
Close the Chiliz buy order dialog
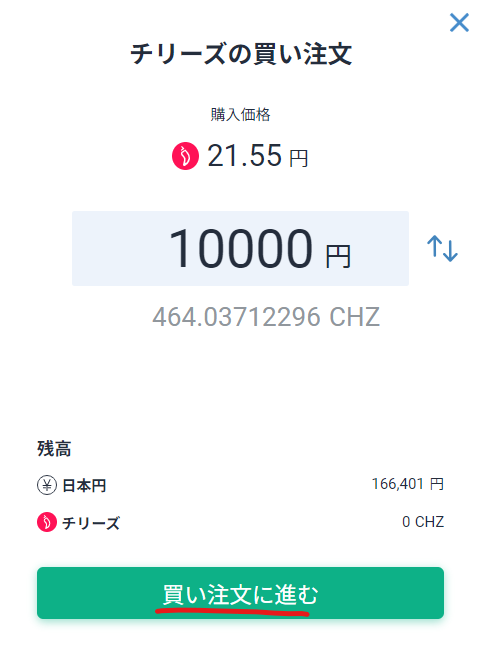coord(459,23)
